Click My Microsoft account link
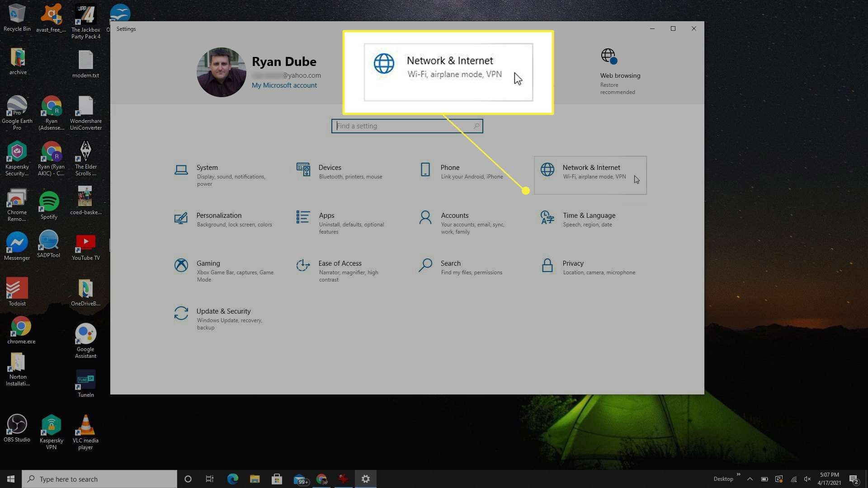Screen dimensions: 868x488 point(284,84)
